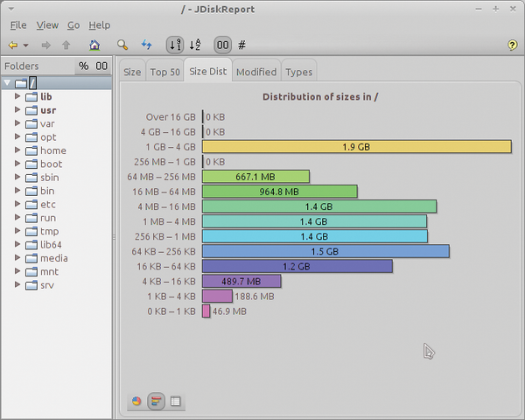Open the File menu
Viewport: 525px width, 420px height.
18,25
